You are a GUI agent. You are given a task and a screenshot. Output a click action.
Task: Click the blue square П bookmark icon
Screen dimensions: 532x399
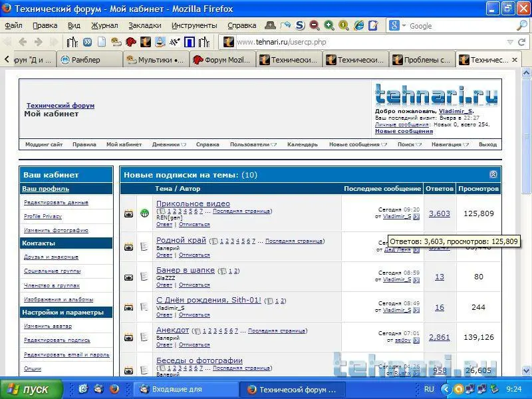[x=190, y=42]
